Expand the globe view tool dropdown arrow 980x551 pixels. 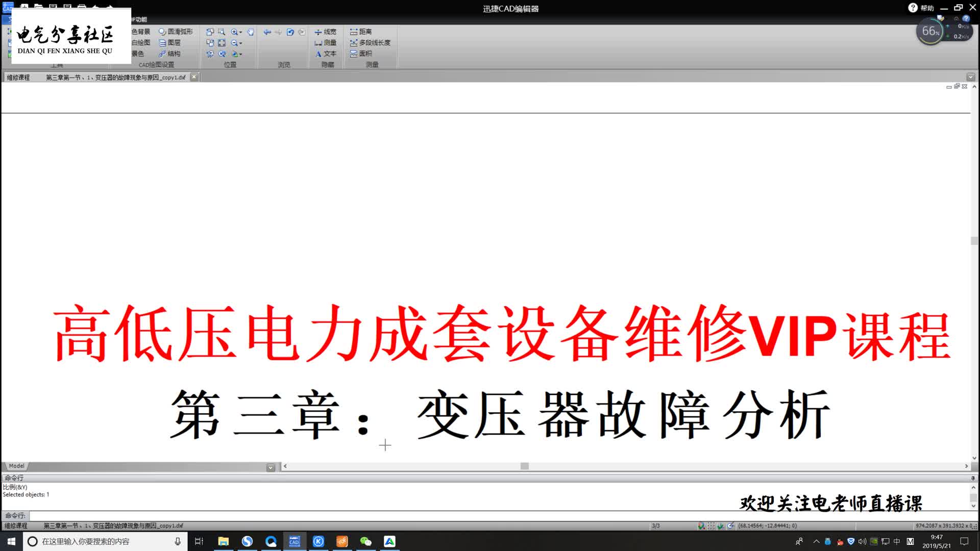point(241,54)
